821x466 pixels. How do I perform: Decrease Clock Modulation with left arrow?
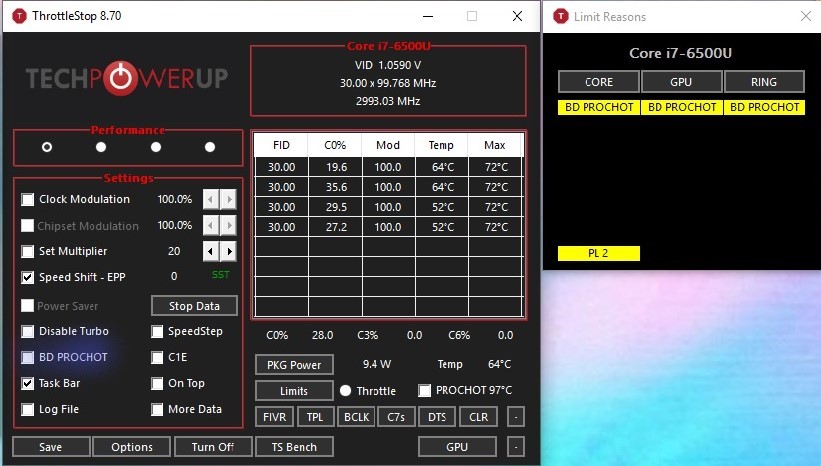click(210, 199)
